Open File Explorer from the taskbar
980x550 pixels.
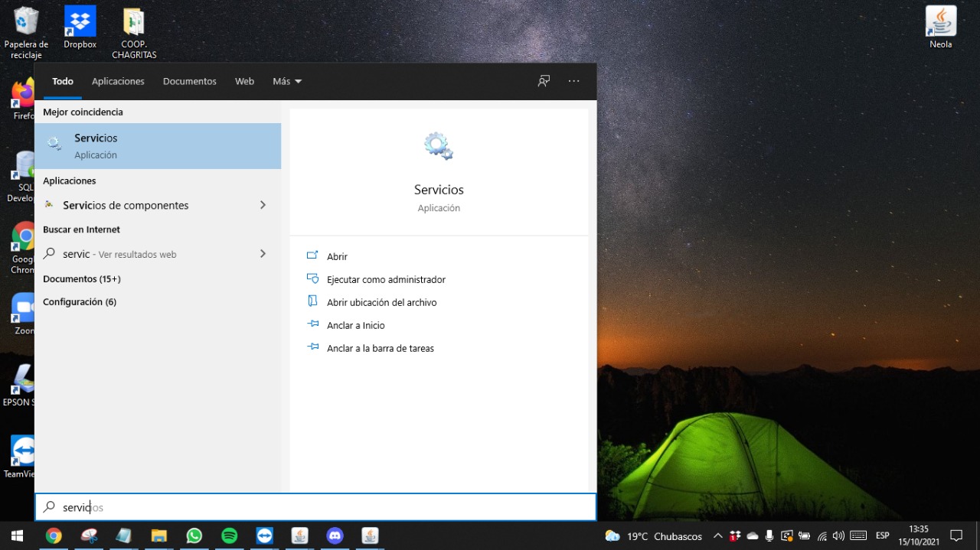[x=159, y=535]
